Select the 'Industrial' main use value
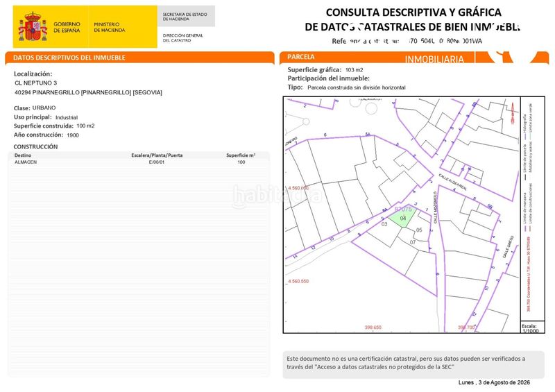Screen dimensions: 555x392 coord(67,117)
